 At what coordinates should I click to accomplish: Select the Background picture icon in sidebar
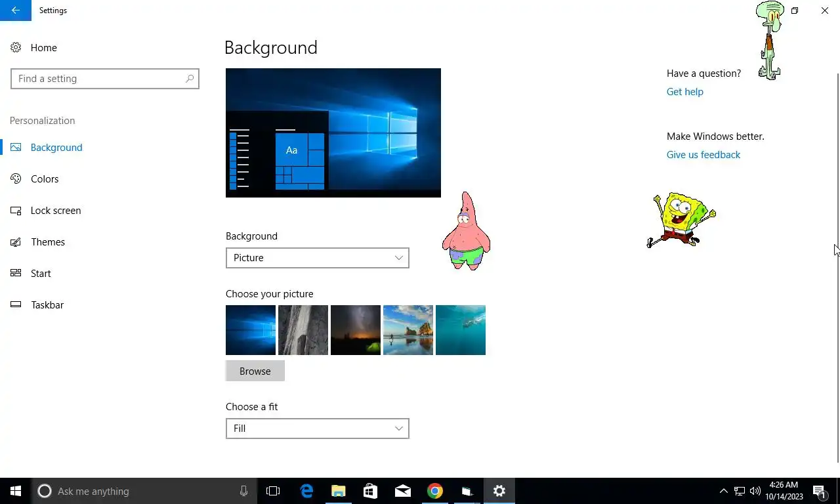point(16,148)
